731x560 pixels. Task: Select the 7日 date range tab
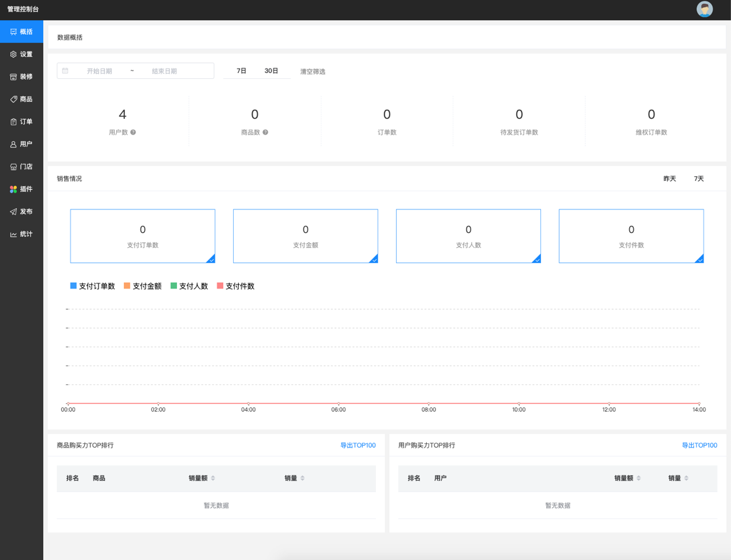click(x=241, y=71)
